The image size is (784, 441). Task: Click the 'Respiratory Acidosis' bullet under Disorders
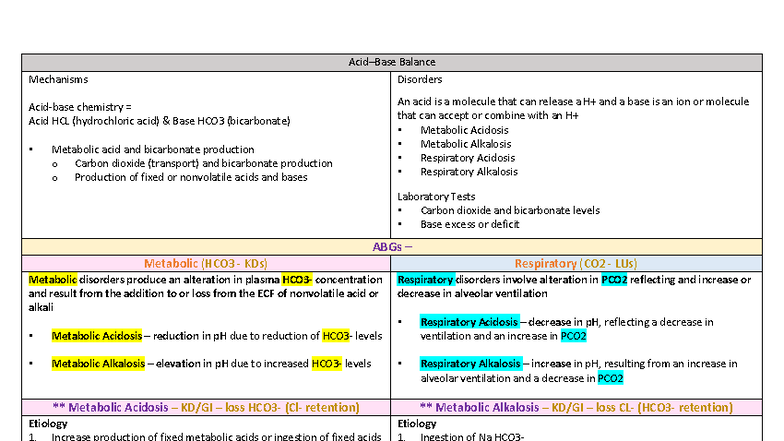tap(468, 158)
